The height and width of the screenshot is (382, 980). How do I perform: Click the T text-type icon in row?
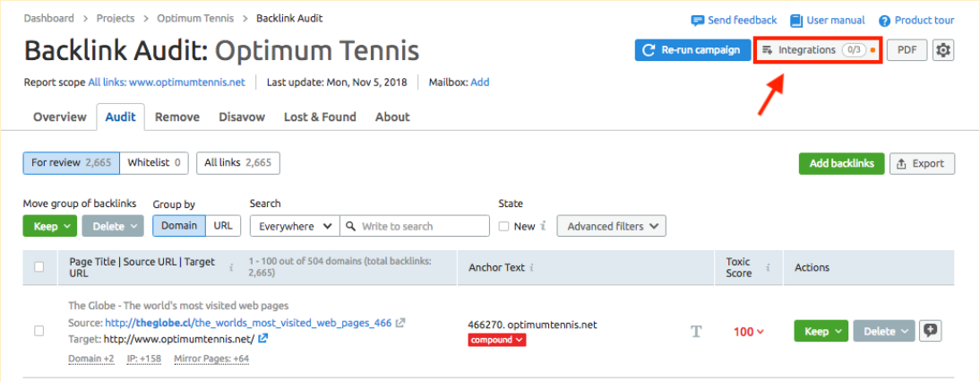pyautogui.click(x=697, y=332)
